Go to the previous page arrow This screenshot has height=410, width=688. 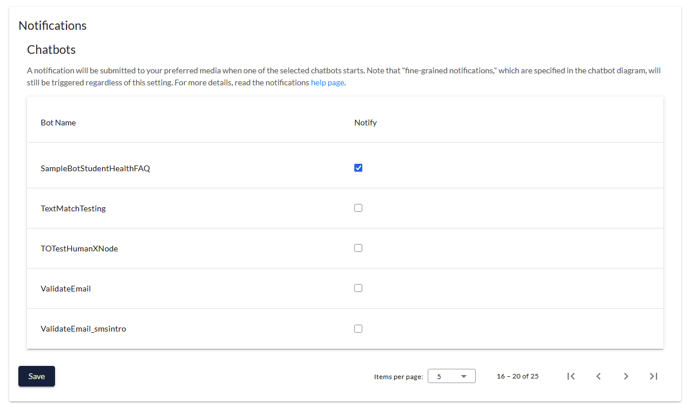tap(598, 376)
